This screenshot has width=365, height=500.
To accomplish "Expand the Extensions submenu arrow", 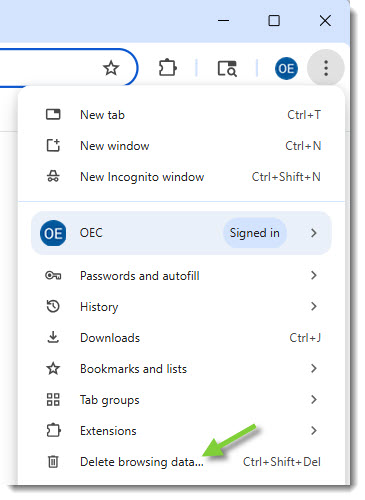I will 313,430.
